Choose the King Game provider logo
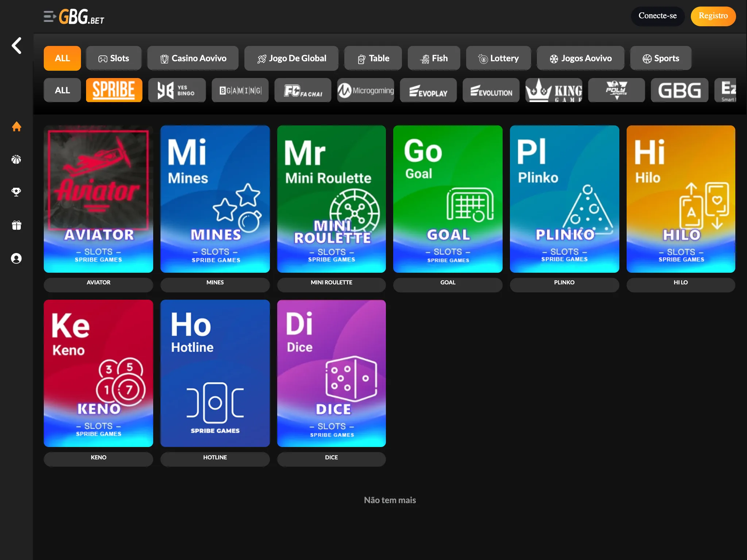 click(554, 90)
